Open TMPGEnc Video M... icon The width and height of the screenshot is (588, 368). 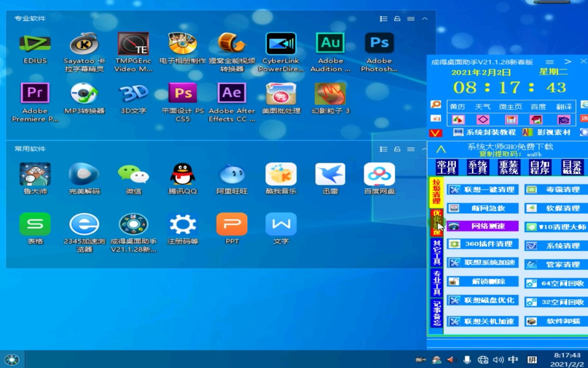[x=133, y=44]
